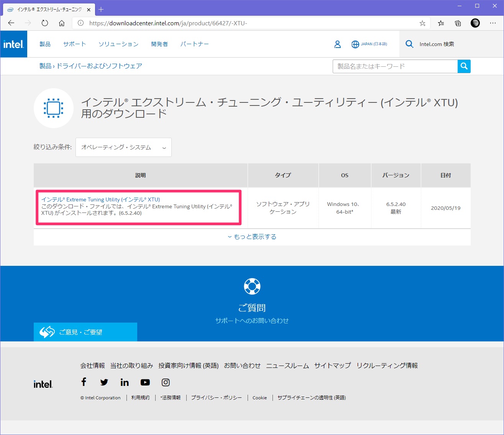Click the globe language icon
Screen dimensions: 504x435
[355, 44]
